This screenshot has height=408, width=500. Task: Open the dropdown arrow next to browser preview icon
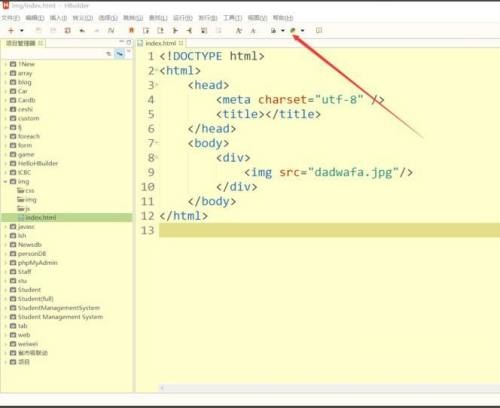point(303,30)
